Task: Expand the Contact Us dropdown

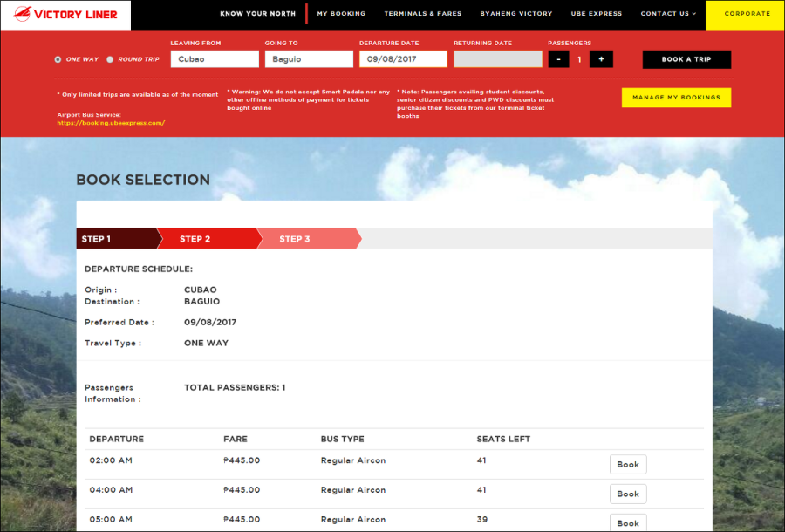Action: pos(668,14)
